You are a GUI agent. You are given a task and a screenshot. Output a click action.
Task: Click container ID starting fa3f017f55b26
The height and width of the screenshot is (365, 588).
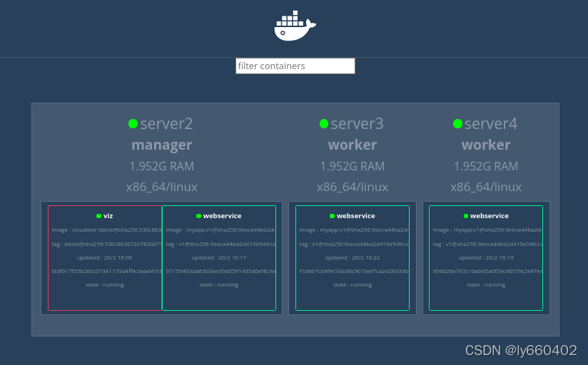point(106,272)
